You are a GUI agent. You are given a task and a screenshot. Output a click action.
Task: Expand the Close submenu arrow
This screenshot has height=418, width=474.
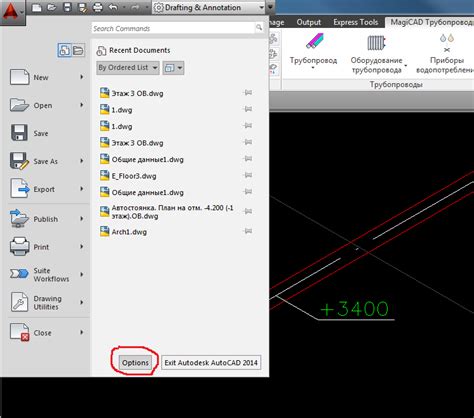click(x=81, y=332)
